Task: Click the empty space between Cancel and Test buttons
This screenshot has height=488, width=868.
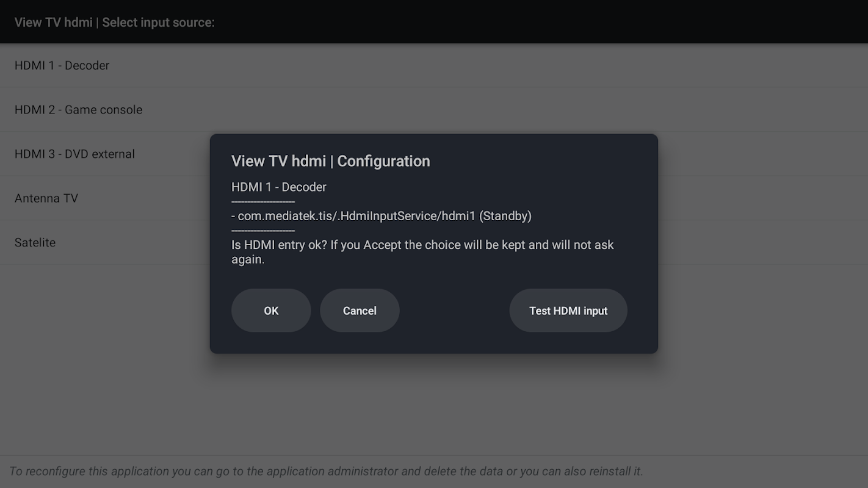Action: pyautogui.click(x=454, y=310)
